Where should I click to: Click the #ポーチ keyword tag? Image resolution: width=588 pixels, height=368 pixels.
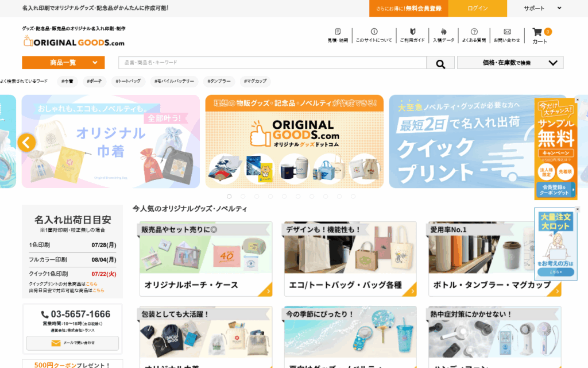[94, 81]
